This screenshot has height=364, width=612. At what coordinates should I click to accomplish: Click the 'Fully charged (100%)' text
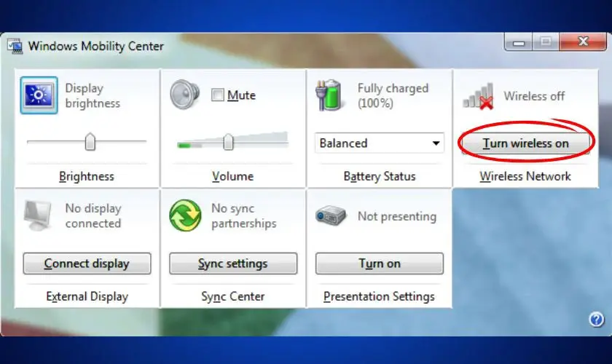click(x=393, y=95)
